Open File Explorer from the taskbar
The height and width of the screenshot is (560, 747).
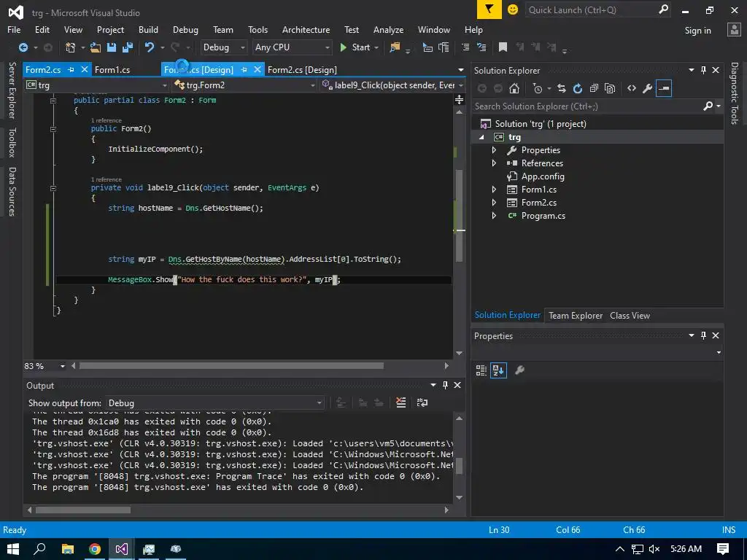click(68, 549)
